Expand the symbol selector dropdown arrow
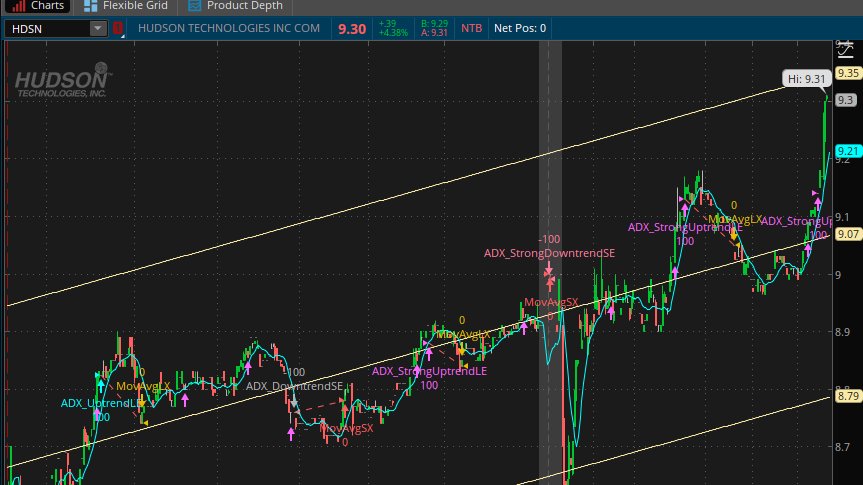The image size is (863, 485). pos(97,29)
